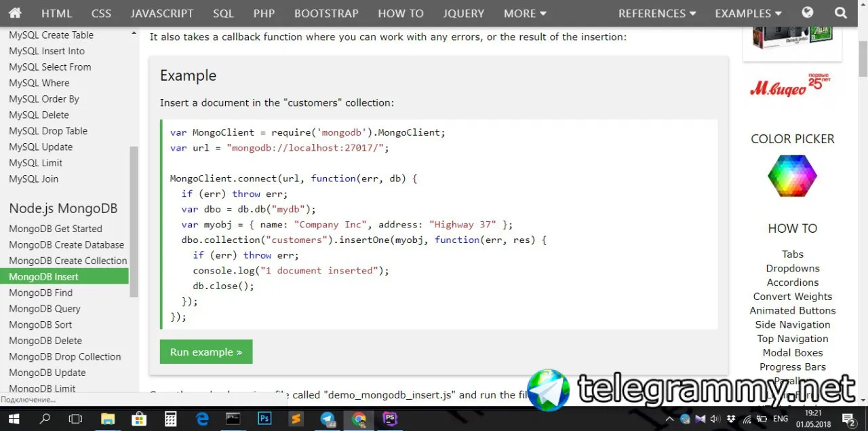Open Sublime Text from the taskbar
This screenshot has width=868, height=431.
296,419
